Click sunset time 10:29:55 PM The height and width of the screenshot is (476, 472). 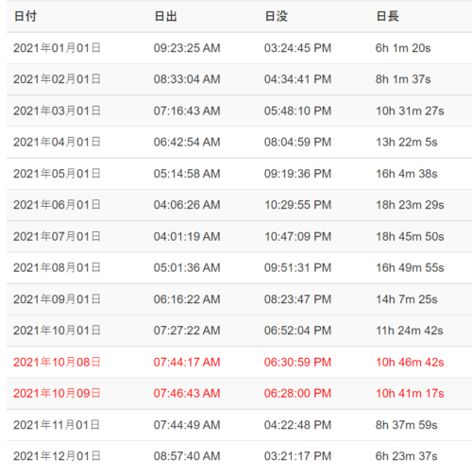297,205
